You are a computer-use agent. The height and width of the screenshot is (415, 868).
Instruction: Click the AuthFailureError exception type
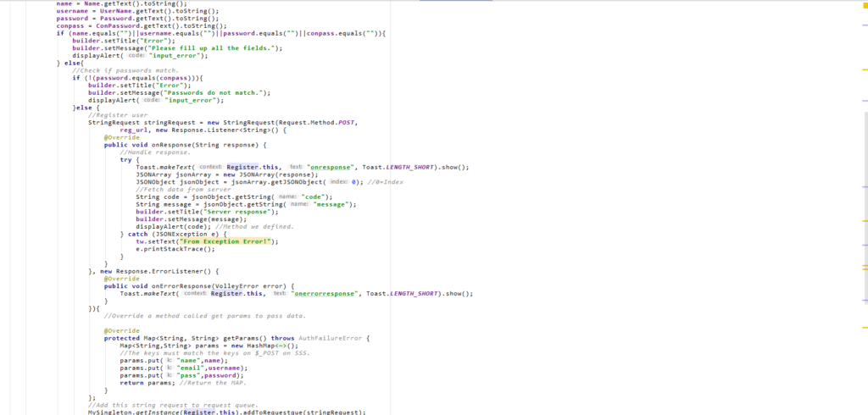pyautogui.click(x=336, y=338)
